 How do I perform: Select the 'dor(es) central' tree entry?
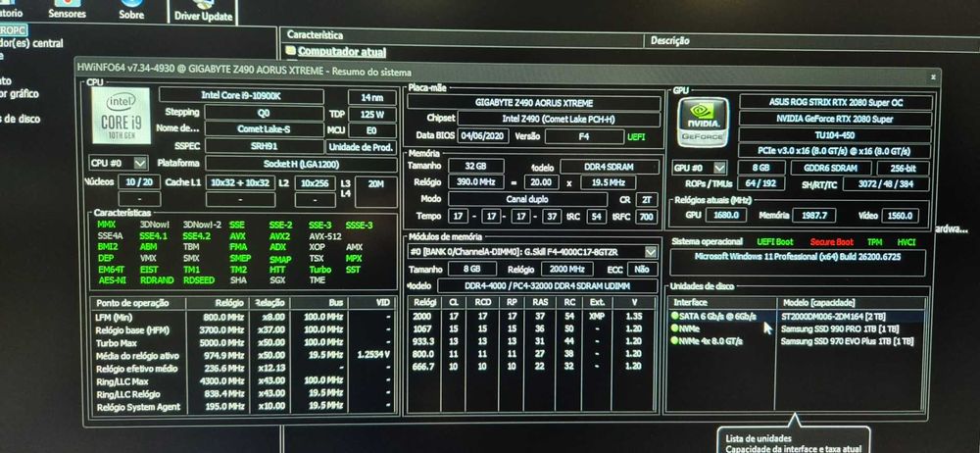pos(31,43)
